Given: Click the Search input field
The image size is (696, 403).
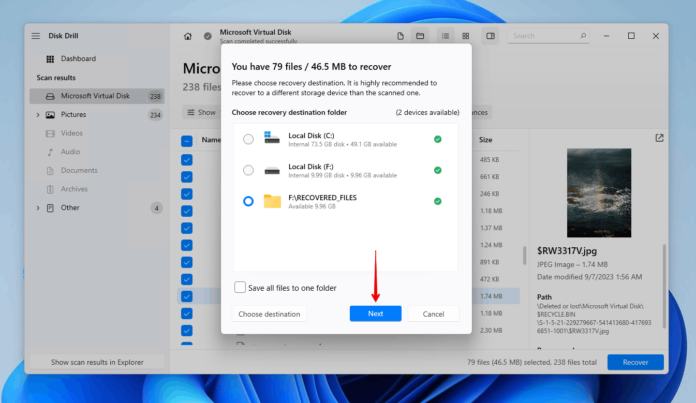Looking at the screenshot, I should click(x=540, y=36).
